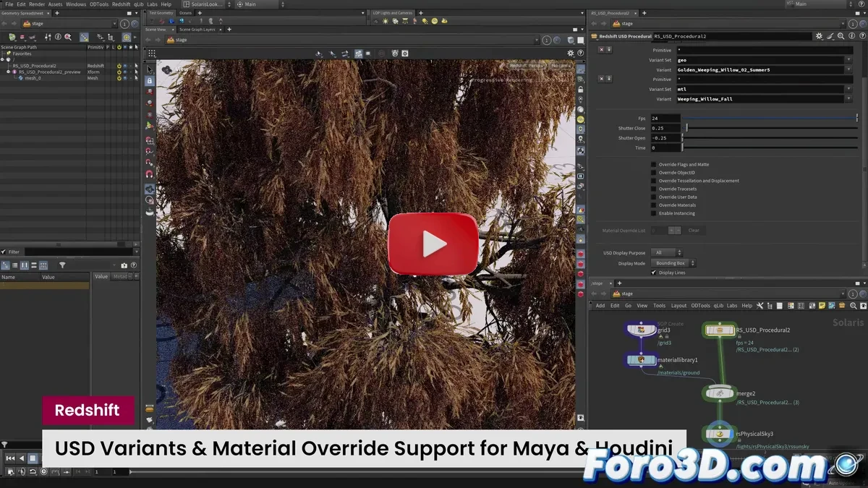The width and height of the screenshot is (868, 488).
Task: Click the Shutter Open value field
Action: coord(665,138)
